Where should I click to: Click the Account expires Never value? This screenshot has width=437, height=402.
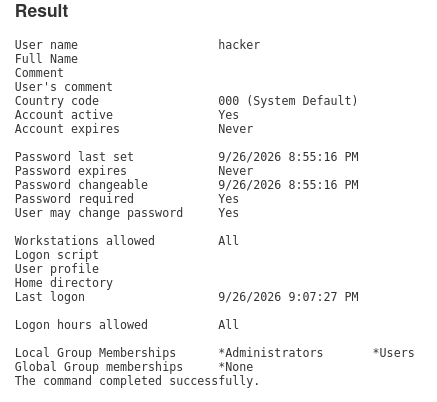click(x=236, y=129)
